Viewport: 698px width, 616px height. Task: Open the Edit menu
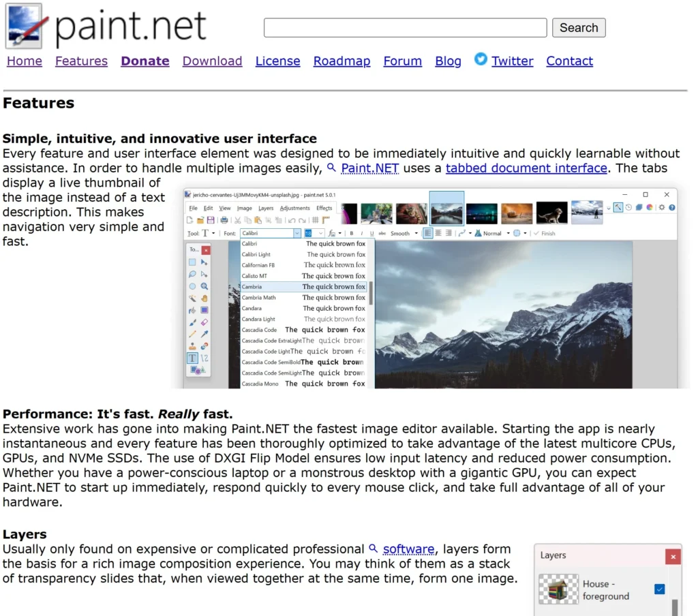(209, 208)
